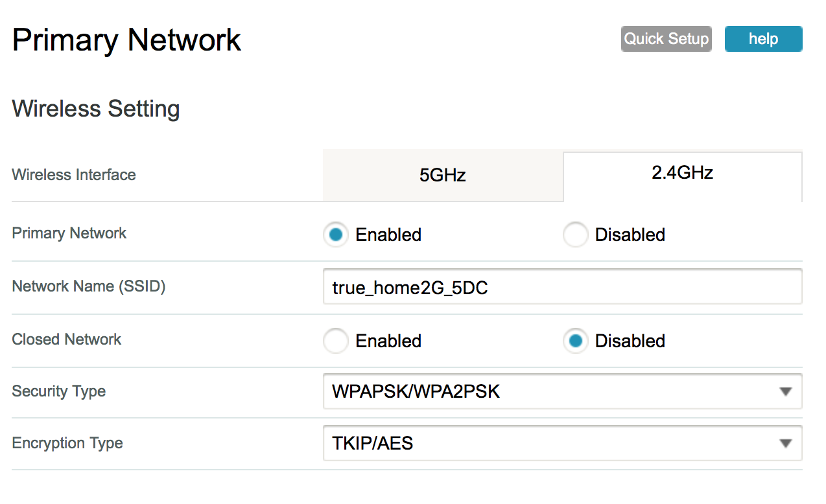Click the Quick Setup button

tap(666, 39)
